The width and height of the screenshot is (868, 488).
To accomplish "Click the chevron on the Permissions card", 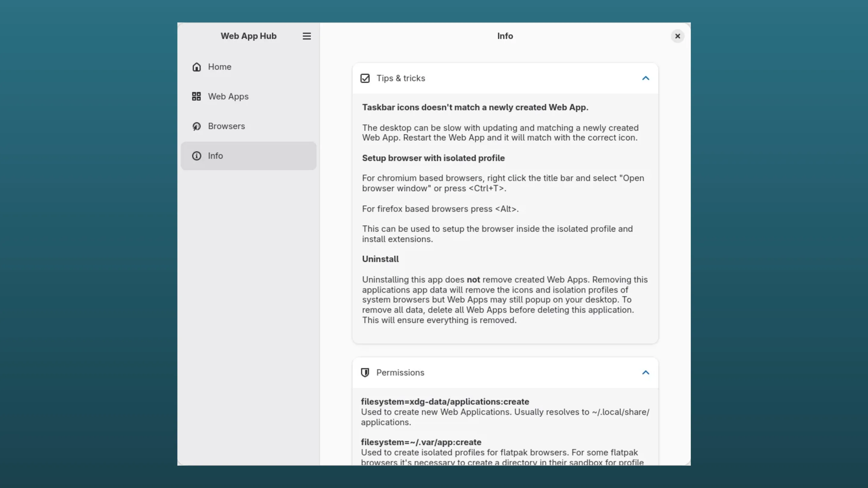I will tap(646, 373).
